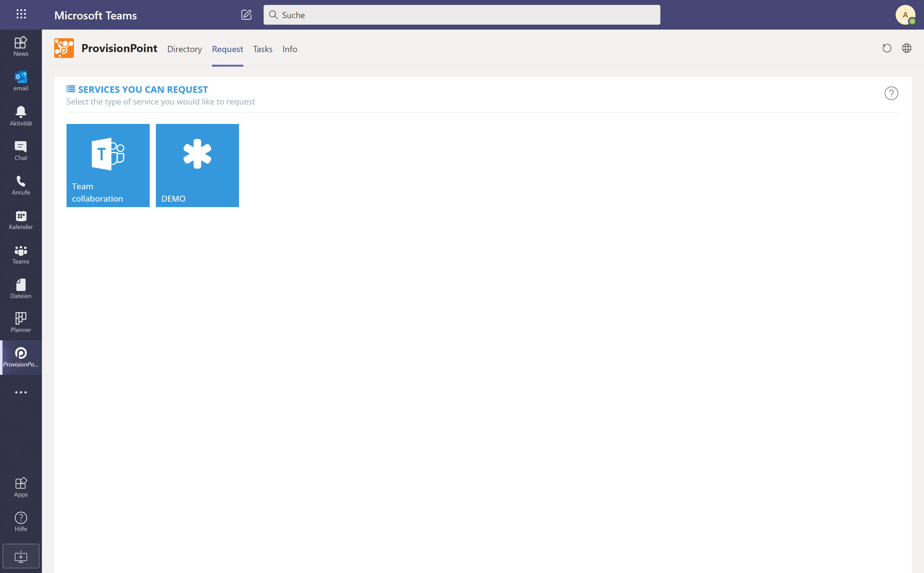This screenshot has height=573, width=924.
Task: Open the Teams list
Action: click(x=21, y=254)
